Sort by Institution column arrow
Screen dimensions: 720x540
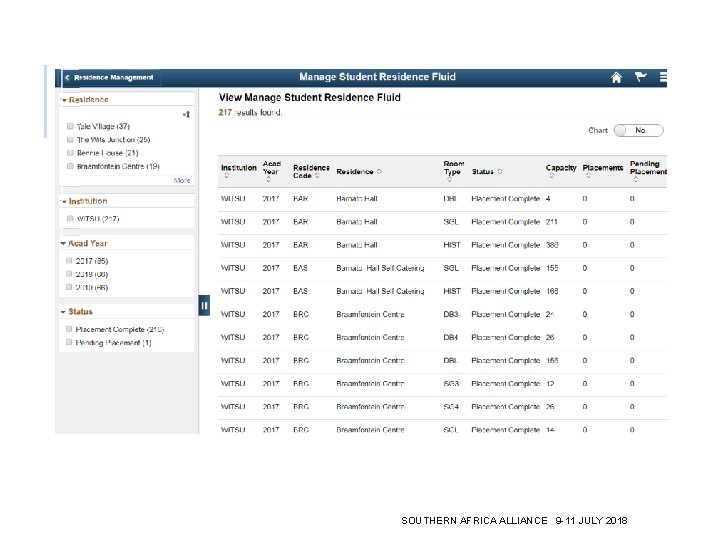pyautogui.click(x=227, y=176)
